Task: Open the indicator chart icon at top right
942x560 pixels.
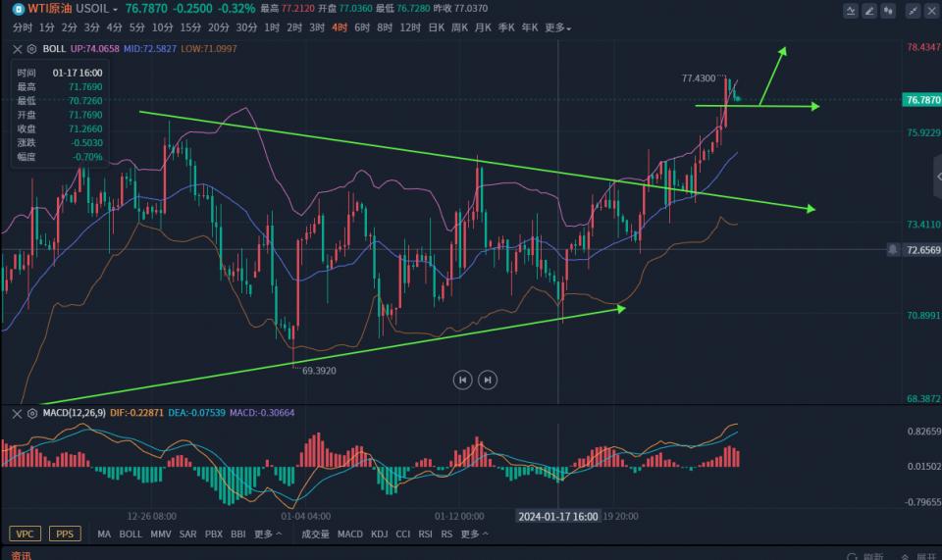Action: (x=850, y=10)
